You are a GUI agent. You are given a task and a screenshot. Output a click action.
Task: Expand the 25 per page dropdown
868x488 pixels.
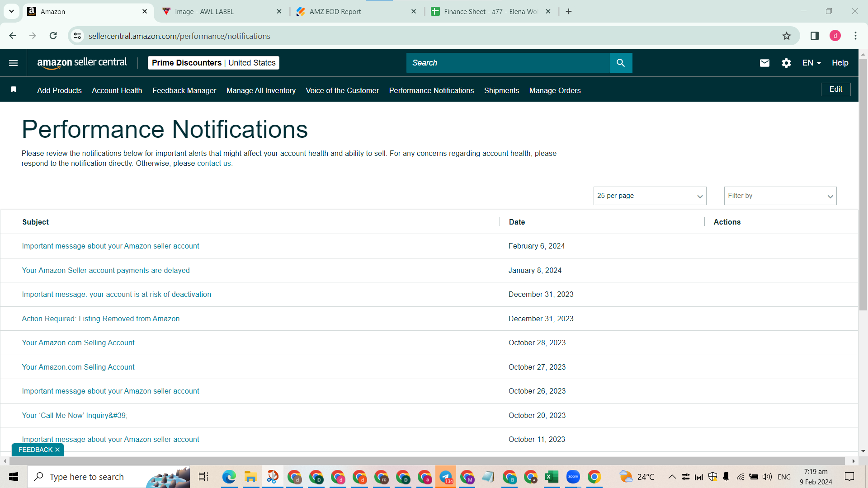650,196
